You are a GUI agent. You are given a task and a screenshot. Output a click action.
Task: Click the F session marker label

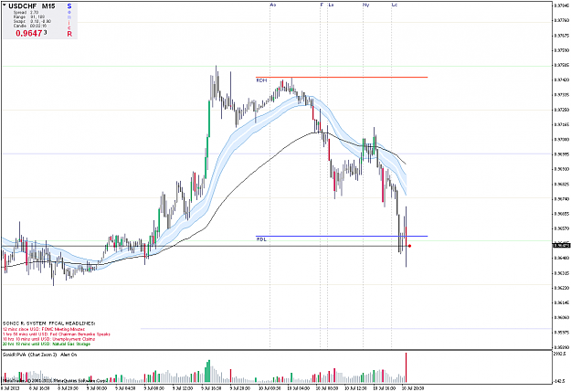(x=322, y=5)
